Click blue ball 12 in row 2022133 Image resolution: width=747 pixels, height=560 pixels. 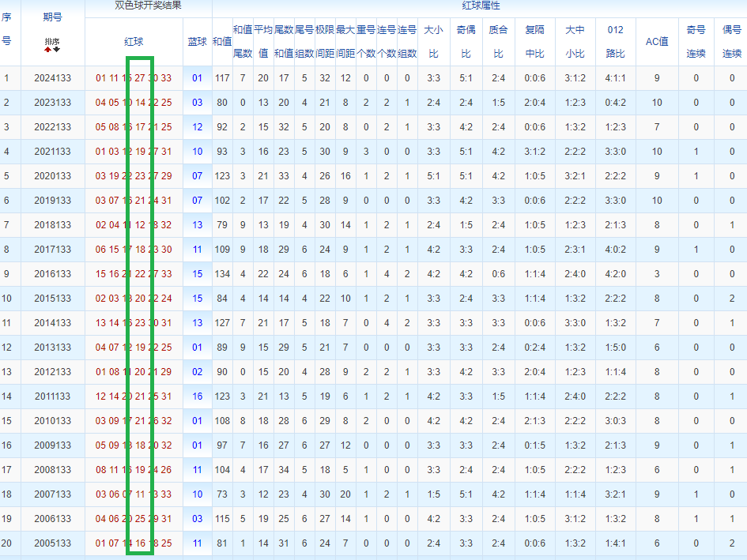coord(198,127)
